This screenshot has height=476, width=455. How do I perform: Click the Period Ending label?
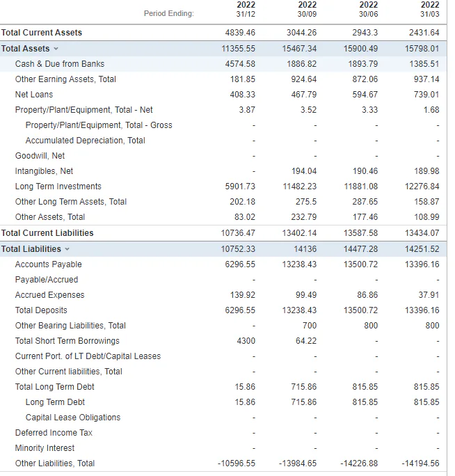click(x=169, y=14)
